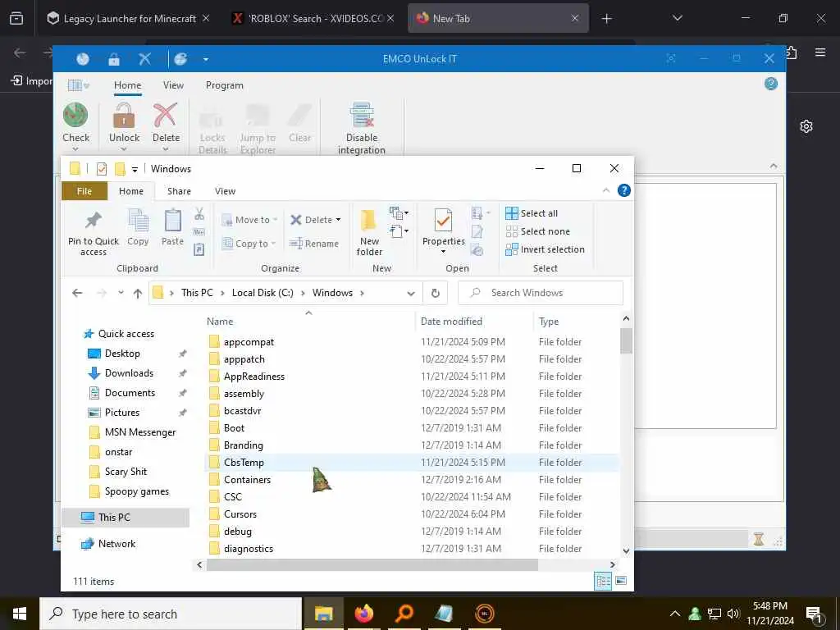Click the Pin to Quick access icon
The image size is (840, 630).
(x=94, y=220)
